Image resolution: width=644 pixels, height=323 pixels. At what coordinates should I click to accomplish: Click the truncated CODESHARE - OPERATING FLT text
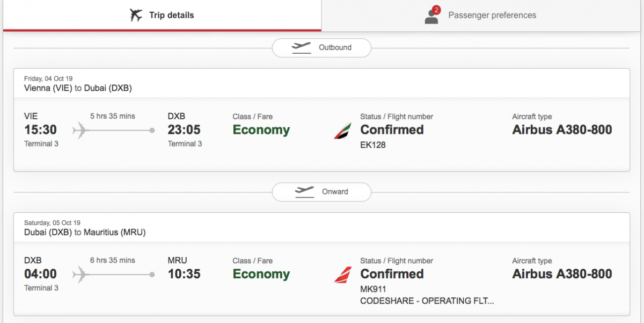point(427,301)
